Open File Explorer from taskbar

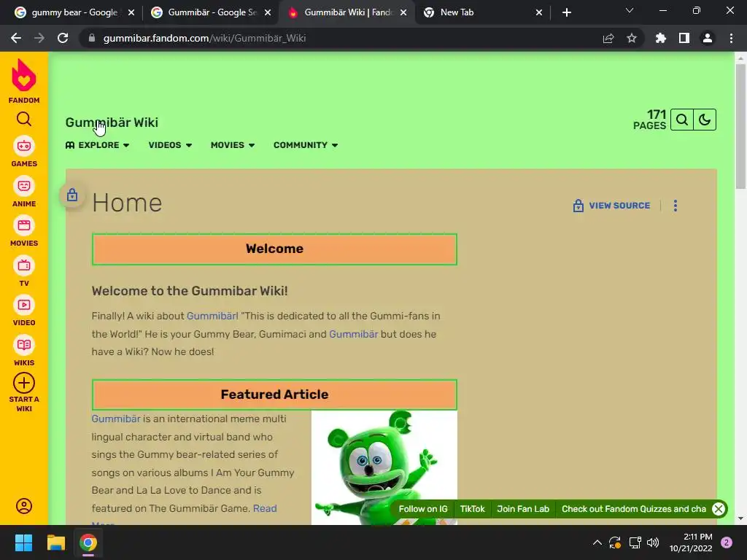pos(55,542)
